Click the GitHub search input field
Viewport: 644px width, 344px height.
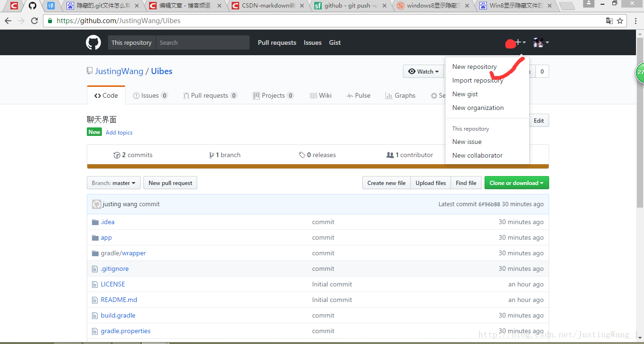(x=202, y=42)
